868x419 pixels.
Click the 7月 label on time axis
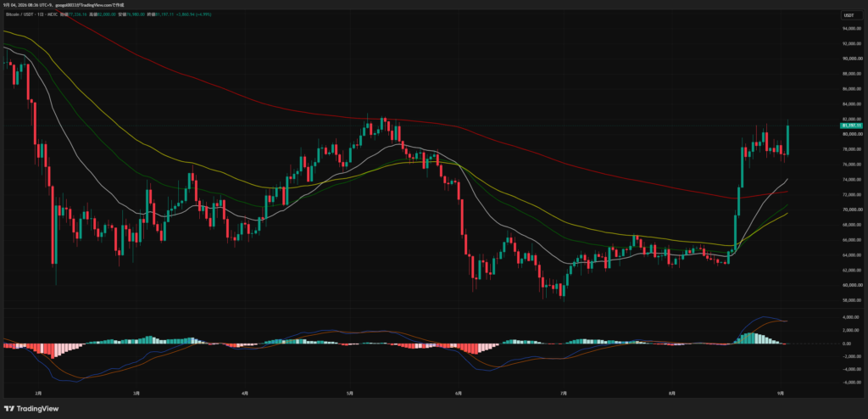[563, 393]
